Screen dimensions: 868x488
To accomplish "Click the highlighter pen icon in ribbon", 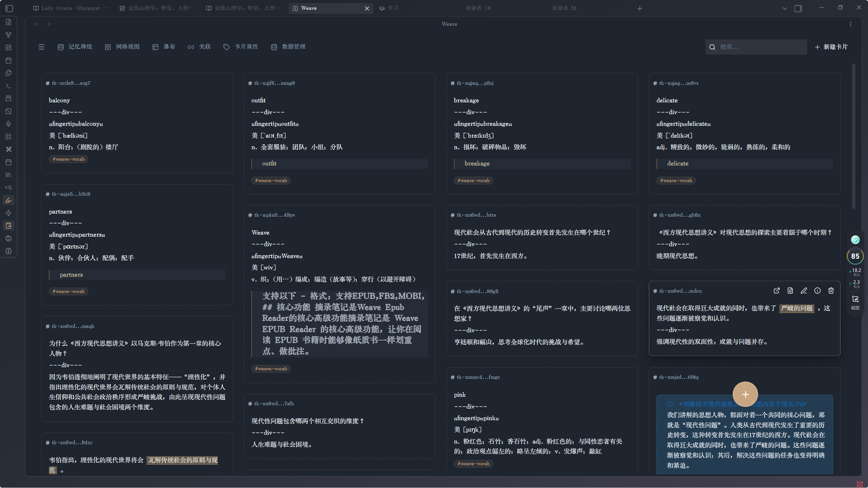I will pos(8,200).
